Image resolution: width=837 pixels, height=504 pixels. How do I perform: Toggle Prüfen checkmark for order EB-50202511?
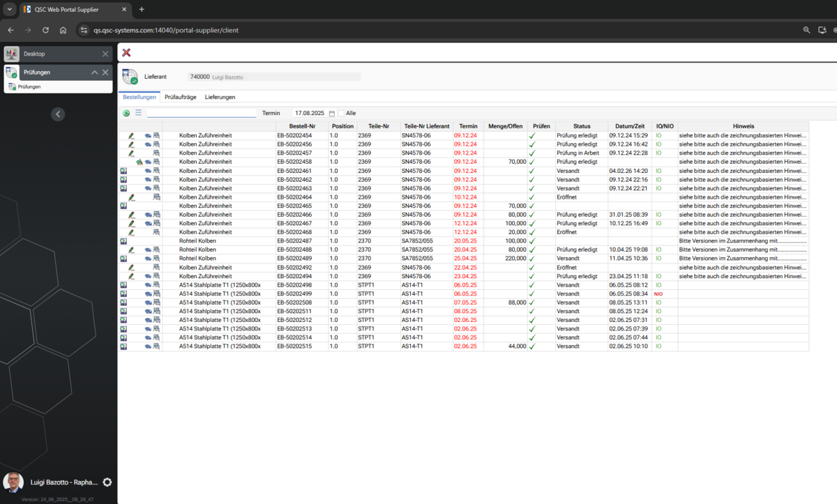point(532,311)
